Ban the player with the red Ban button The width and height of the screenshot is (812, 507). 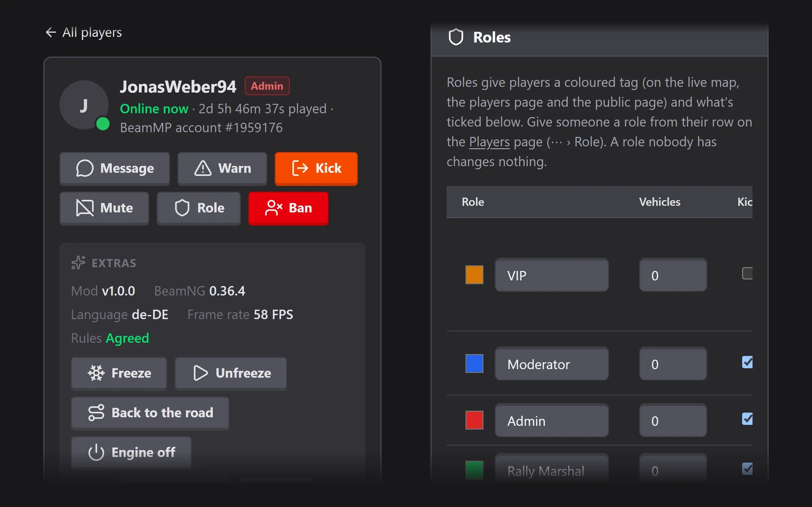[288, 208]
